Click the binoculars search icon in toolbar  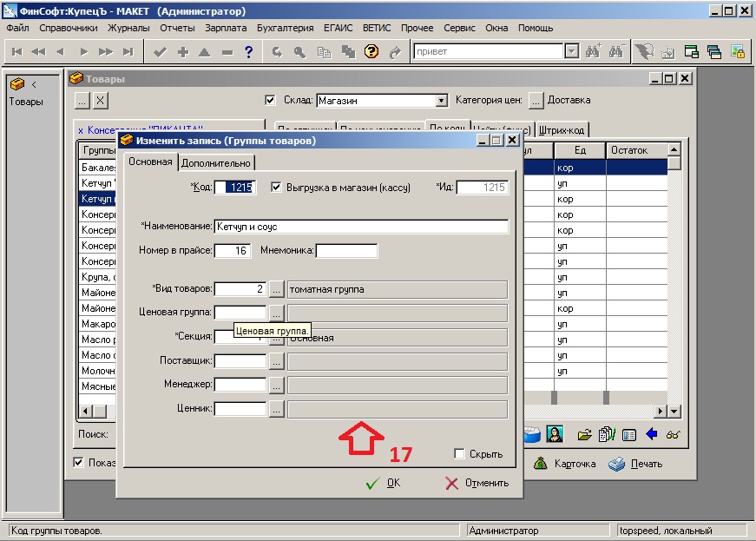pyautogui.click(x=595, y=52)
